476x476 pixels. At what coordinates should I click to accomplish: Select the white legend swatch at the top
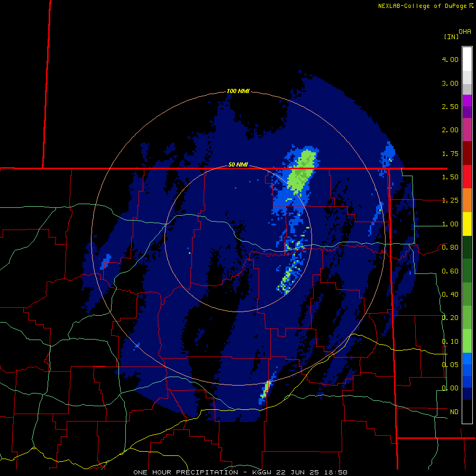click(x=467, y=59)
